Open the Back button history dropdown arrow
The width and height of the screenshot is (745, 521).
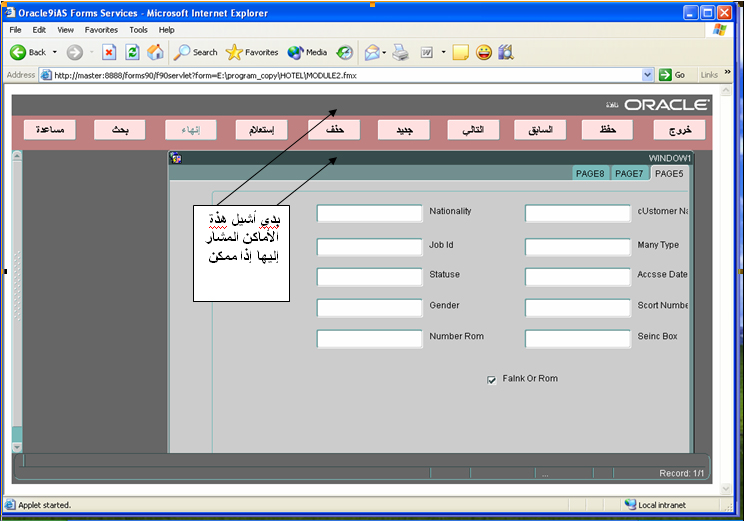54,52
